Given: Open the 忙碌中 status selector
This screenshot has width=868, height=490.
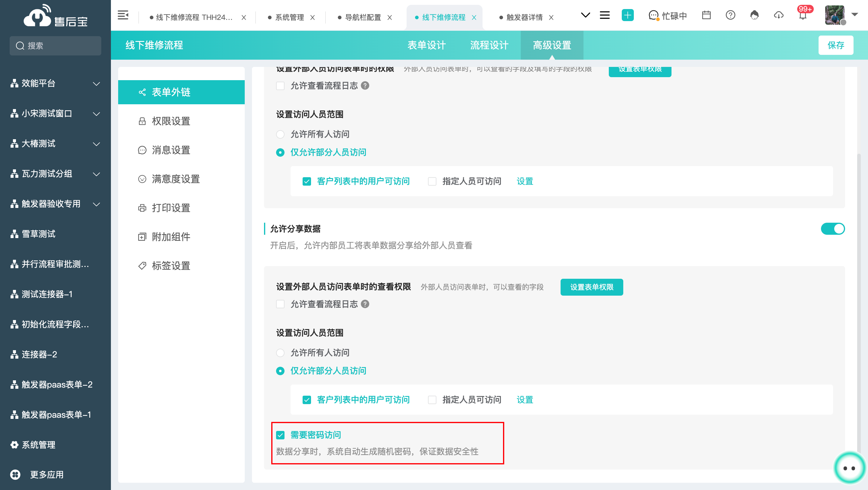Looking at the screenshot, I should 668,15.
